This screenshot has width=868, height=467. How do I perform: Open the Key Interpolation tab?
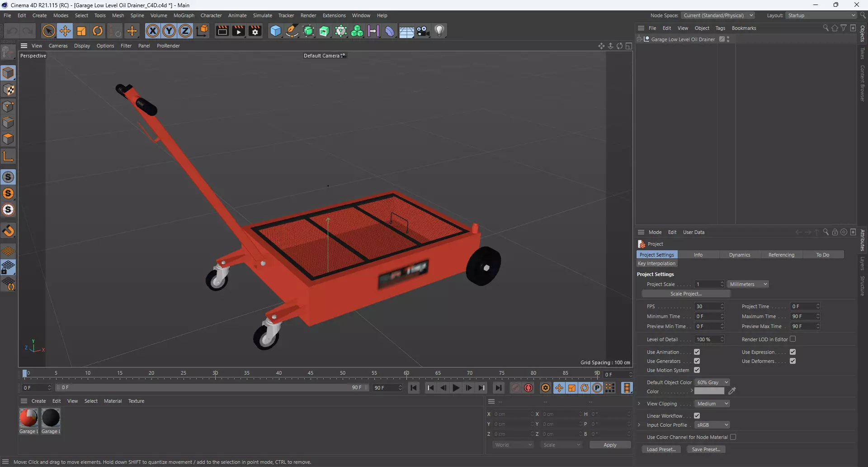656,263
